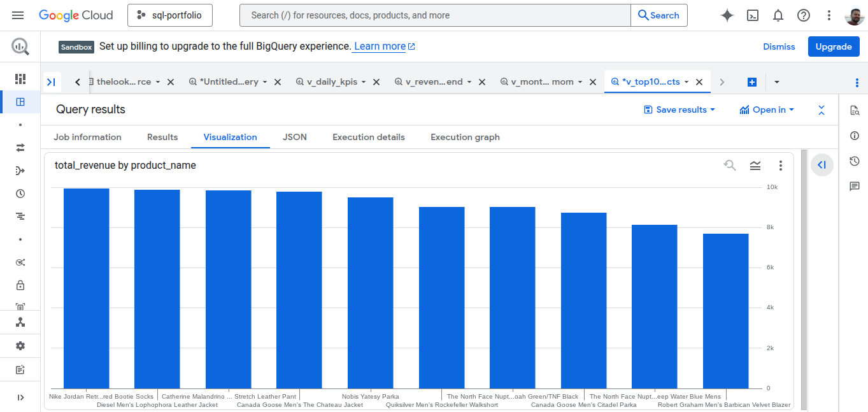Viewport: 868px width, 412px height.
Task: Open BigQuery Settings via the gear icon
Action: click(x=20, y=345)
